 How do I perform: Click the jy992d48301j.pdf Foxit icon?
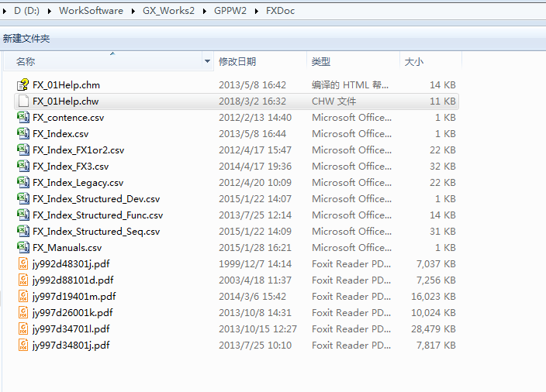coord(22,264)
